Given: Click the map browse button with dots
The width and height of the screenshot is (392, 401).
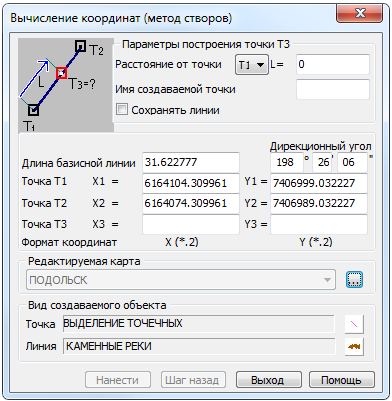Looking at the screenshot, I should [354, 279].
